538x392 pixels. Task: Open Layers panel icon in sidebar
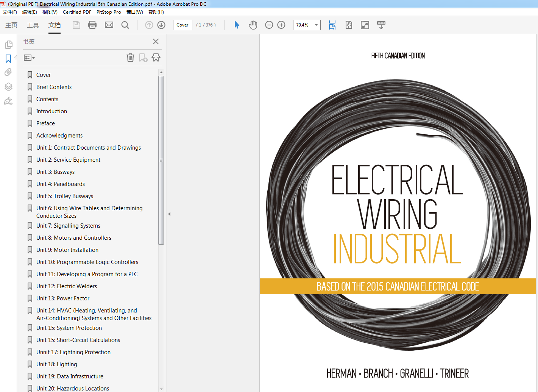pyautogui.click(x=8, y=87)
